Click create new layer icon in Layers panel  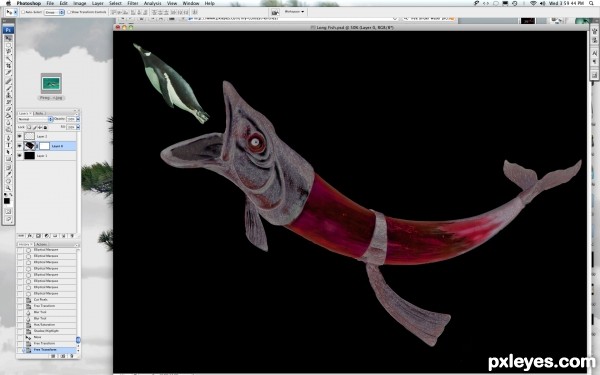64,236
